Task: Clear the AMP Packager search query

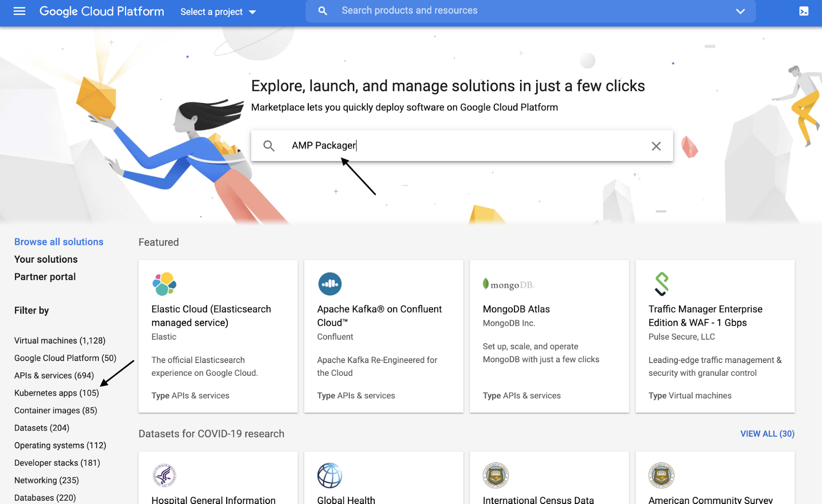Action: [656, 146]
